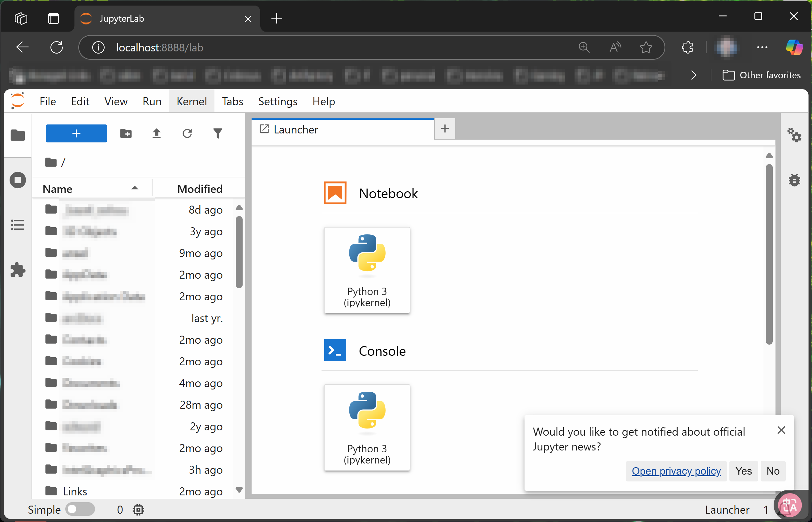Open the table of contents panel

[x=17, y=225]
